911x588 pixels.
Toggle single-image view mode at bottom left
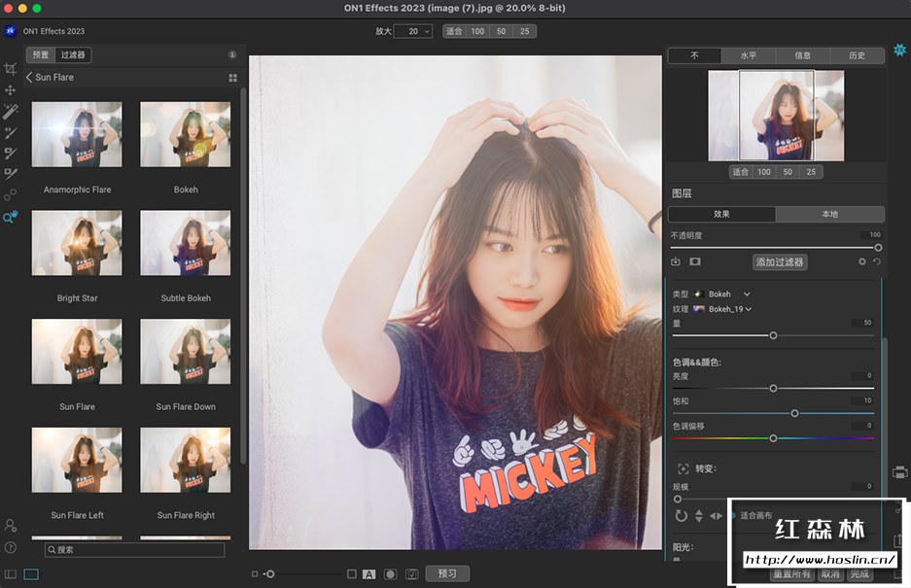(x=31, y=574)
